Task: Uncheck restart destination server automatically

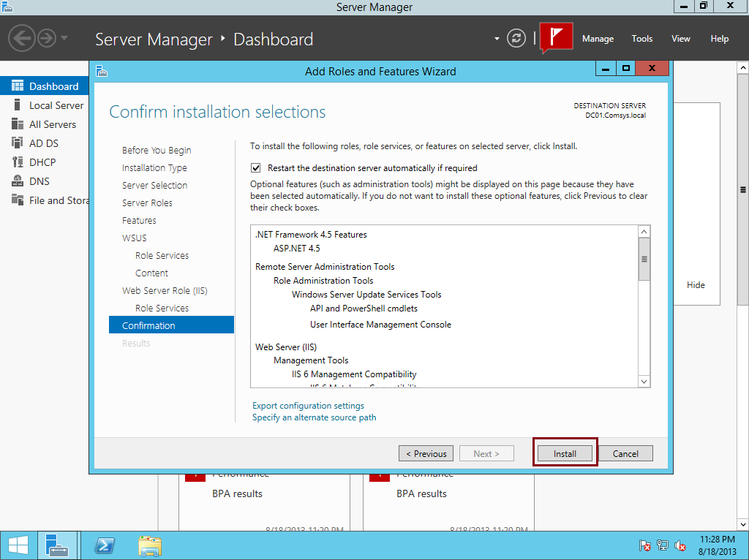Action: tap(255, 167)
